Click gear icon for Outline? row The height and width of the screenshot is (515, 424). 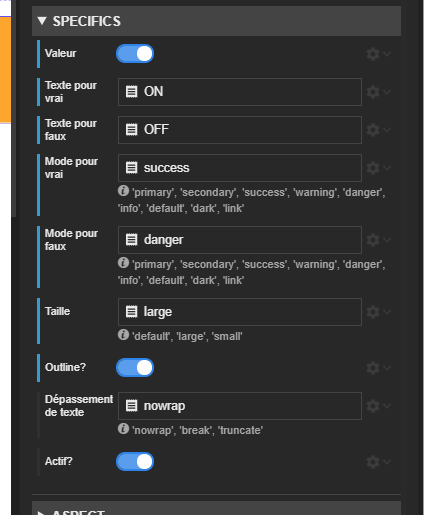373,368
